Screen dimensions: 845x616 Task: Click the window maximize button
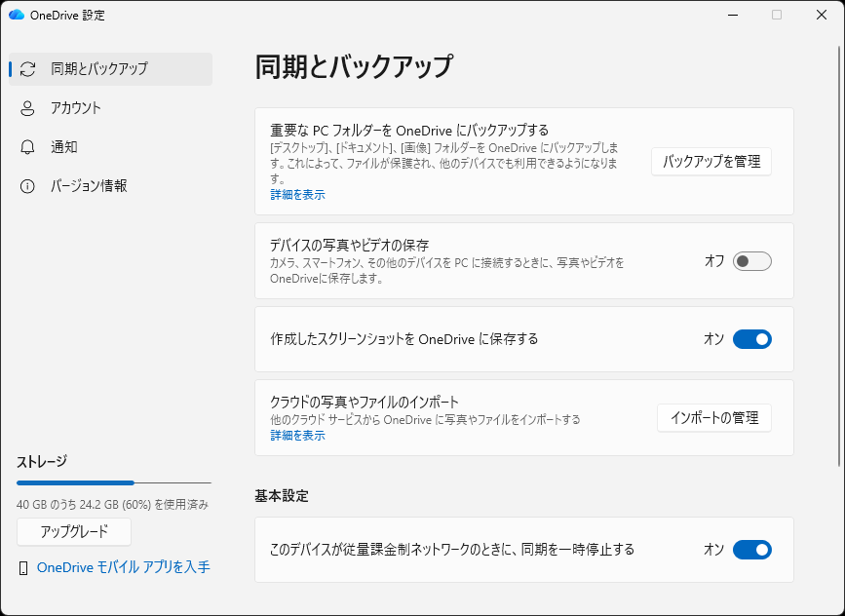pos(775,15)
